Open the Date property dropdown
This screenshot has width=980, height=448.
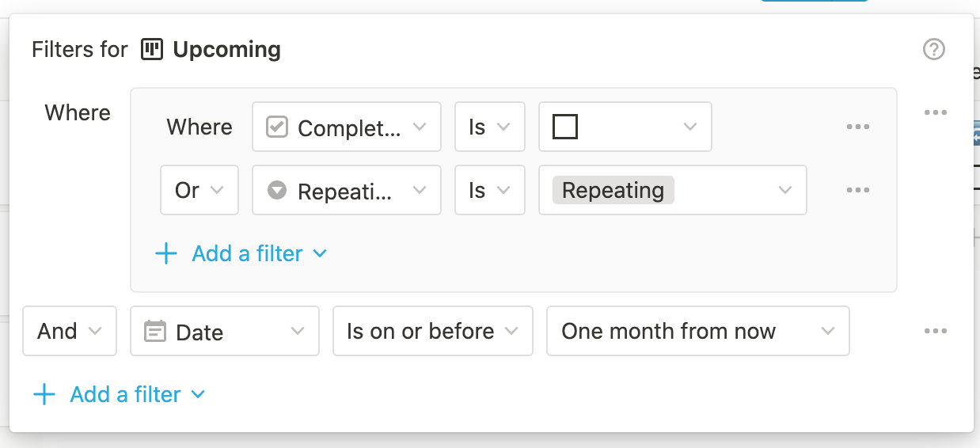tap(224, 331)
